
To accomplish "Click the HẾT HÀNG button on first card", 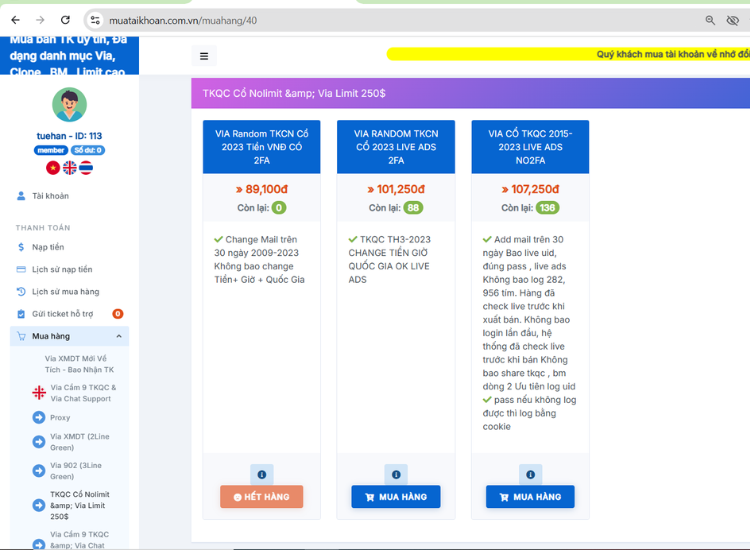I will tap(262, 497).
